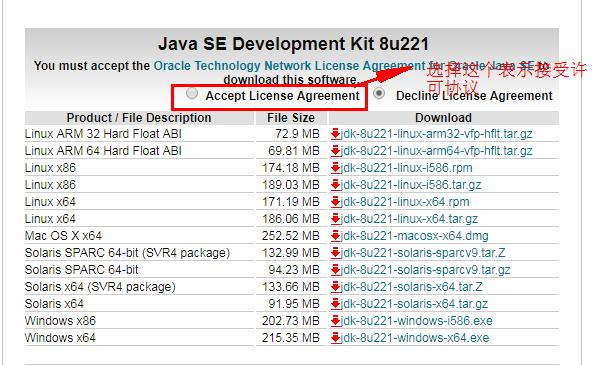Click the Java SE Development Kit 8u221 heading
The height and width of the screenshot is (365, 593).
point(293,44)
